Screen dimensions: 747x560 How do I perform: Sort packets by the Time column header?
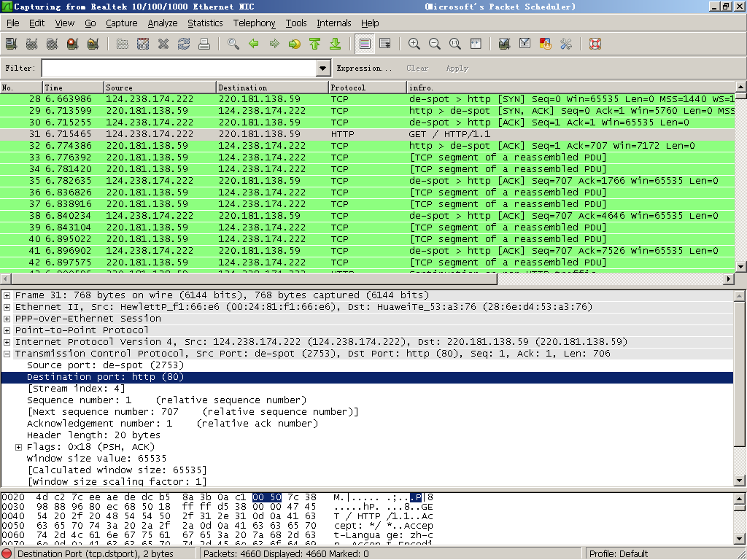tap(74, 87)
